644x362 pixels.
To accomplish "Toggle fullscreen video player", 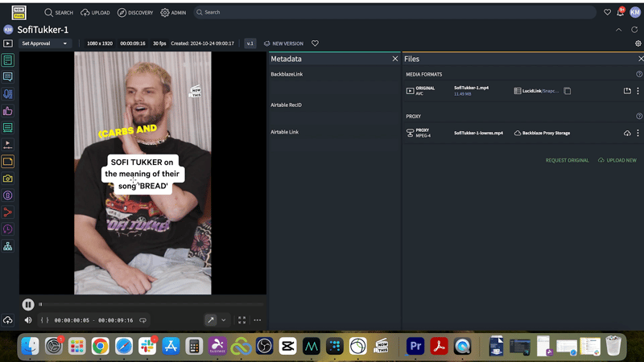I will (x=242, y=320).
